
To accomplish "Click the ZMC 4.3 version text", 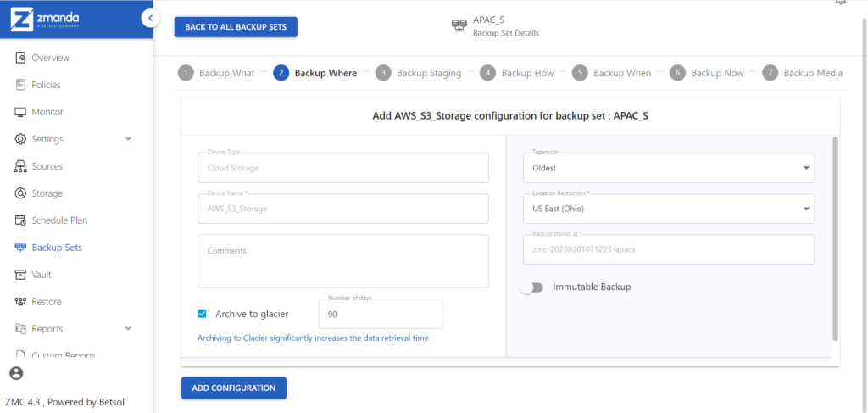I will [64, 403].
